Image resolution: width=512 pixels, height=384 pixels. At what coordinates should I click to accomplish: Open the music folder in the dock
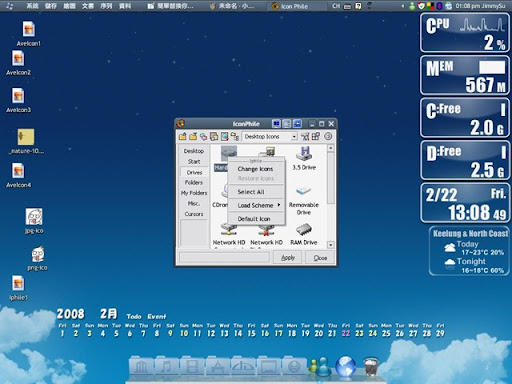(166, 367)
